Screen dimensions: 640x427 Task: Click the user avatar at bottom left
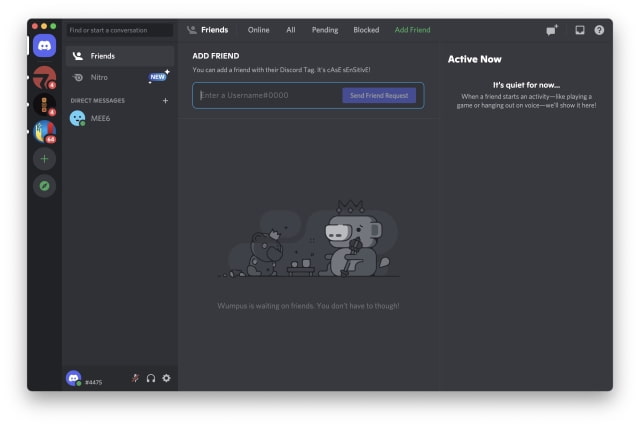74,378
